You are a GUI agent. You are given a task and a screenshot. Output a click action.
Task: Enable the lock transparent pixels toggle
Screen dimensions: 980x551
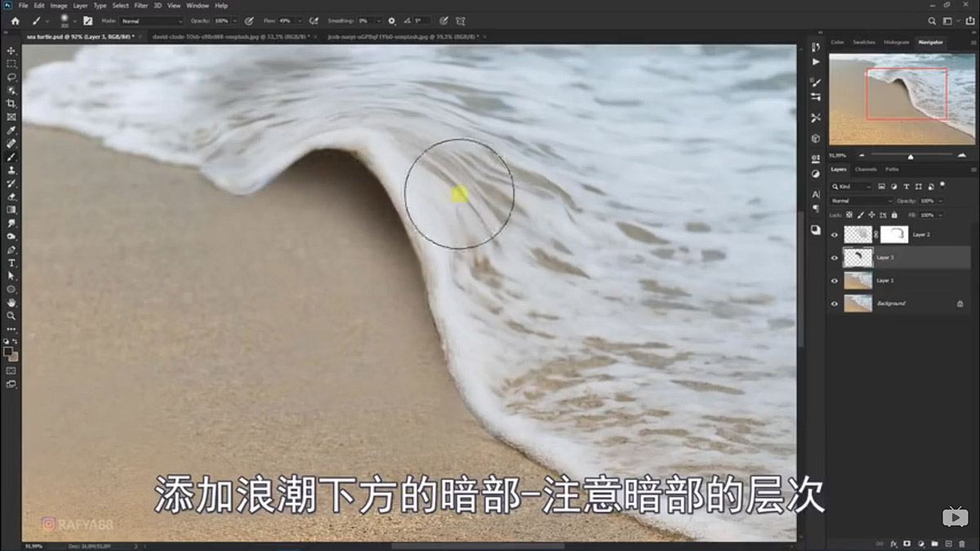coord(849,215)
